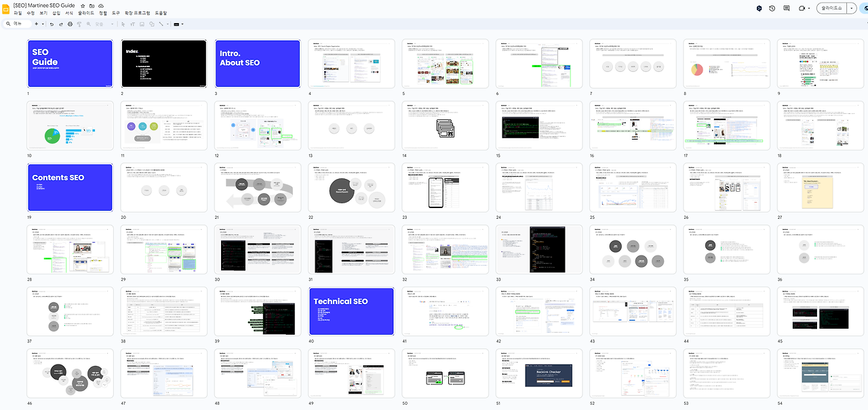Viewport: 868px width, 410px height.
Task: Click the menu search box in the toolbar
Action: tap(17, 24)
